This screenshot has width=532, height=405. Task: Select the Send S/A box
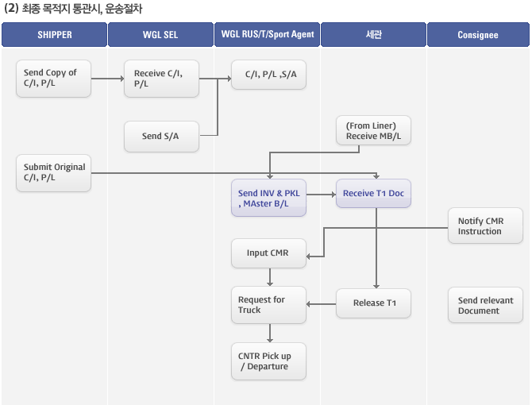pos(161,137)
